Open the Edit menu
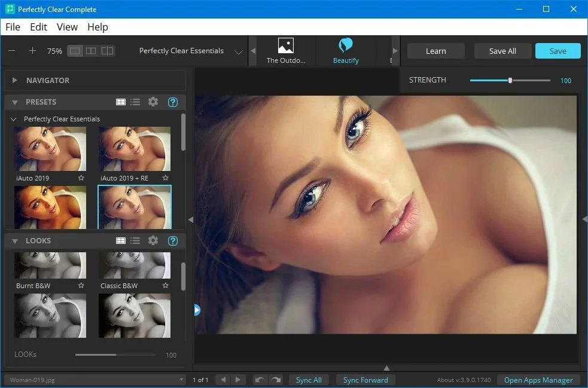The width and height of the screenshot is (588, 388). [39, 27]
